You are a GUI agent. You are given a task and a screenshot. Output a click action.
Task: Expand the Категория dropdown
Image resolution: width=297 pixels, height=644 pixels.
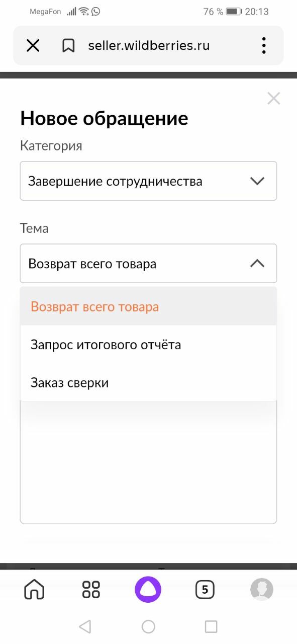coord(148,181)
